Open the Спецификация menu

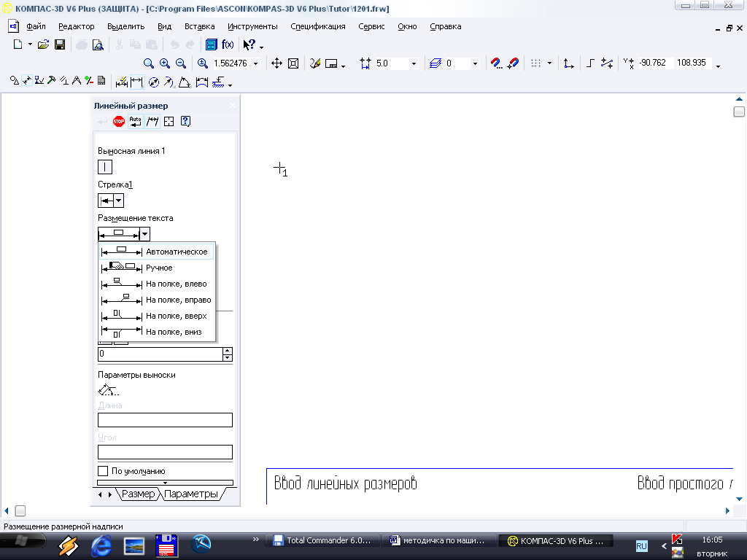[x=318, y=27]
